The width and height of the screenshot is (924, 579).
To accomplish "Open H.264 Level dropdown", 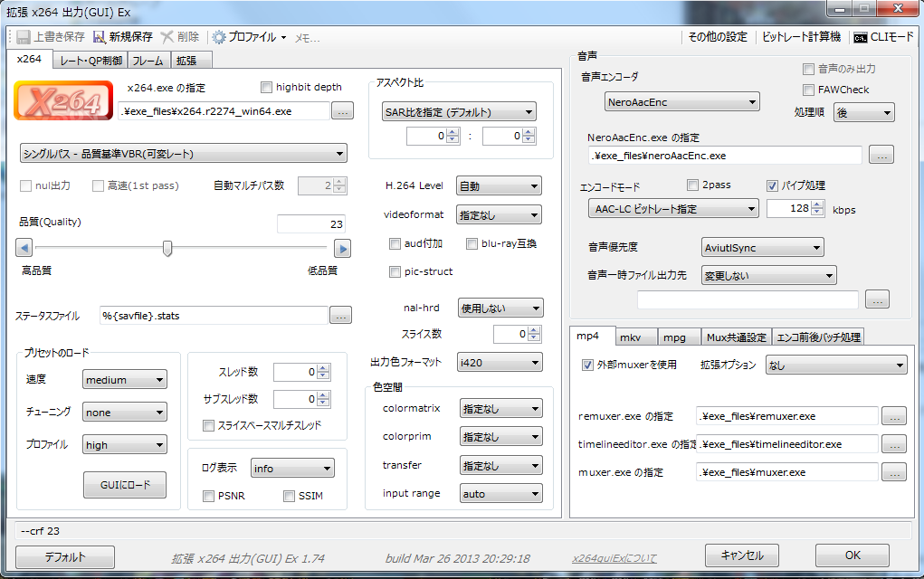I will (x=500, y=186).
